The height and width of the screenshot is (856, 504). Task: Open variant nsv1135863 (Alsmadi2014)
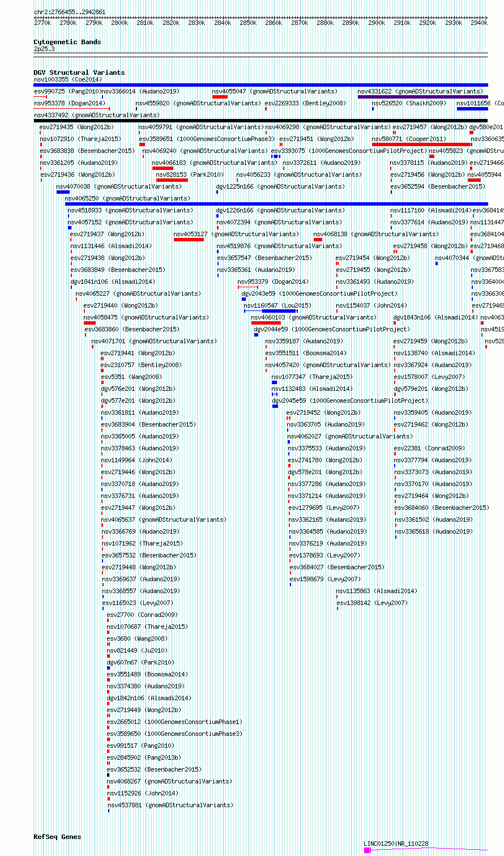point(377,591)
